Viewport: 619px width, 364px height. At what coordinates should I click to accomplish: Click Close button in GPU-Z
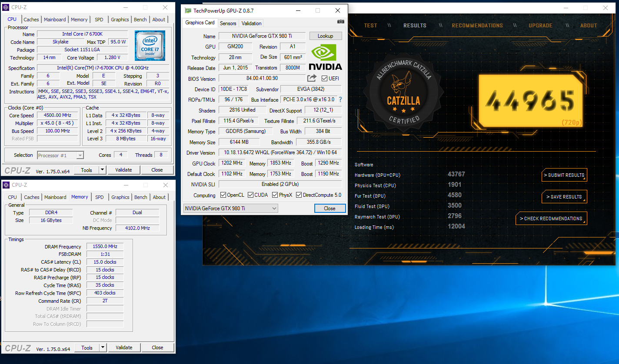(x=329, y=208)
